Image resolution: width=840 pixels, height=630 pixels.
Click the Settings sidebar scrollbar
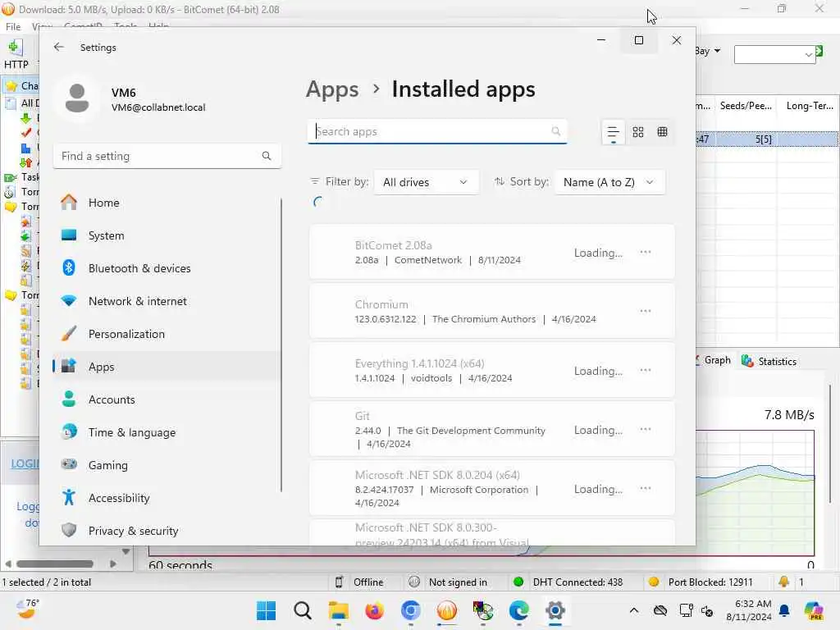tap(281, 345)
